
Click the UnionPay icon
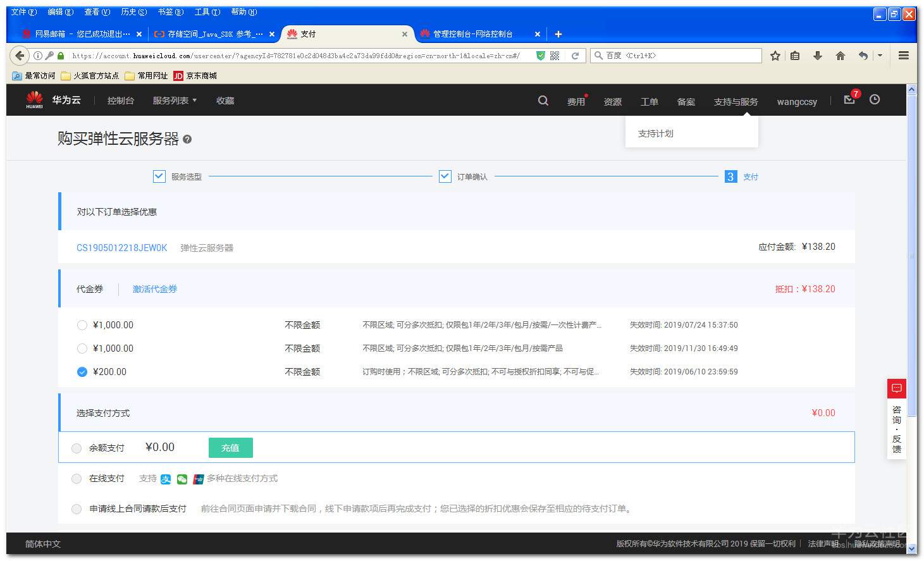click(x=199, y=479)
